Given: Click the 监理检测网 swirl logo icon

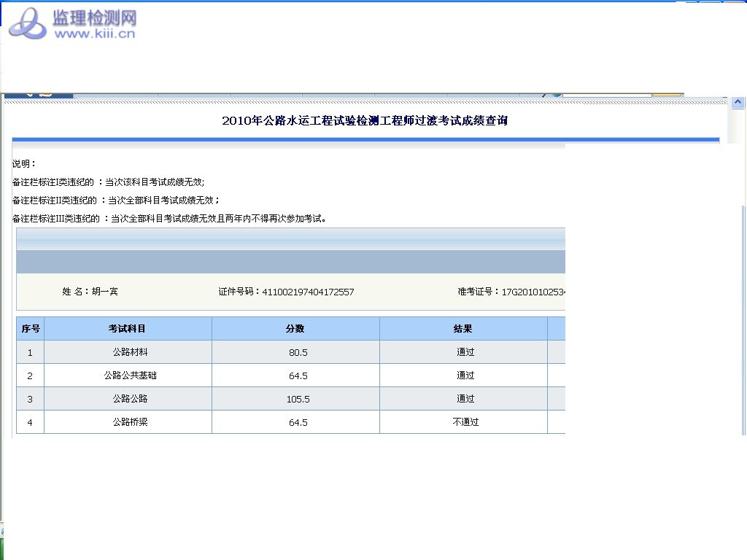Looking at the screenshot, I should [x=27, y=23].
